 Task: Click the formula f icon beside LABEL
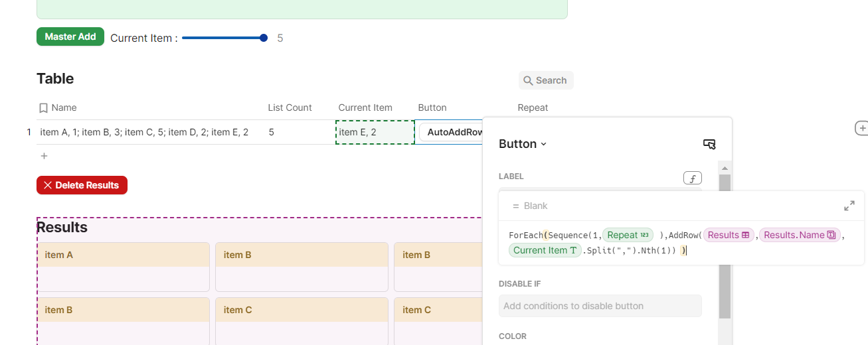(693, 178)
